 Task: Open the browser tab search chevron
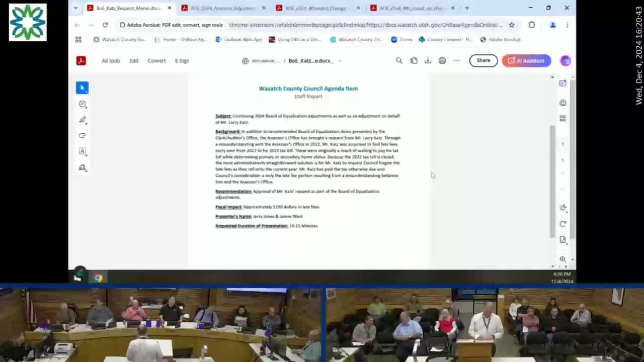click(75, 8)
